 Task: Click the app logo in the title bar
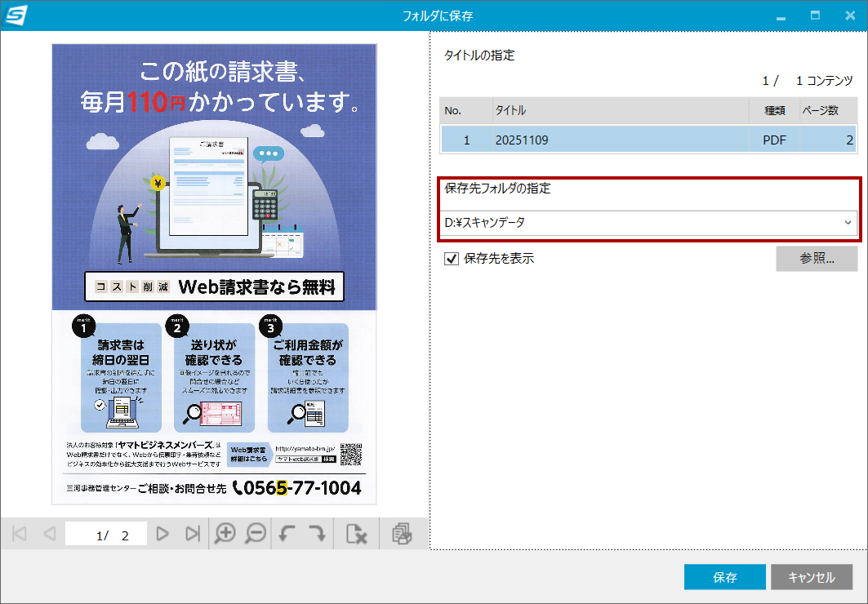13,14
